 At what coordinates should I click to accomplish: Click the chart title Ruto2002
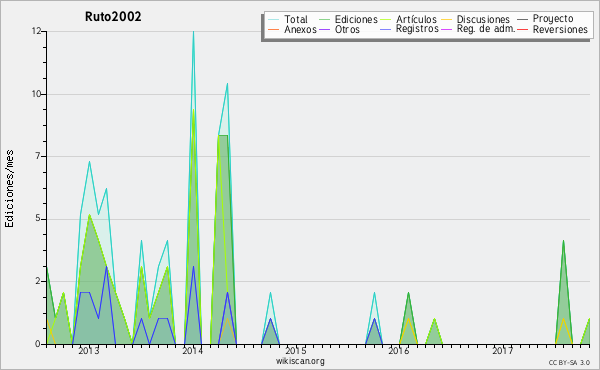(113, 16)
